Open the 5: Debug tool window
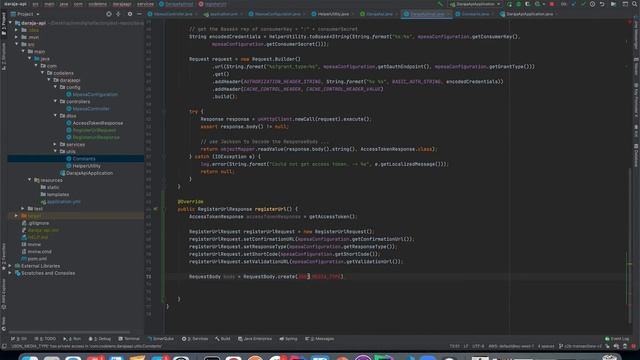 (x=100, y=339)
